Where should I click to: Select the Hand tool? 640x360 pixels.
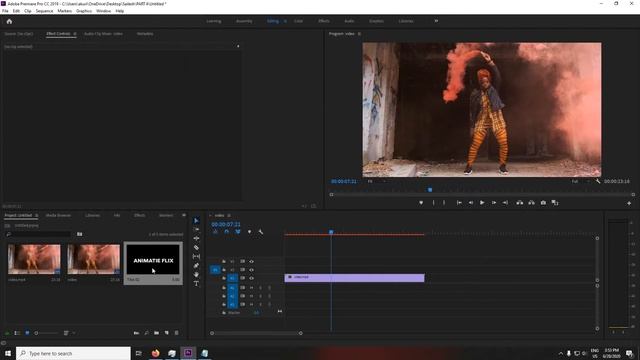click(x=196, y=274)
